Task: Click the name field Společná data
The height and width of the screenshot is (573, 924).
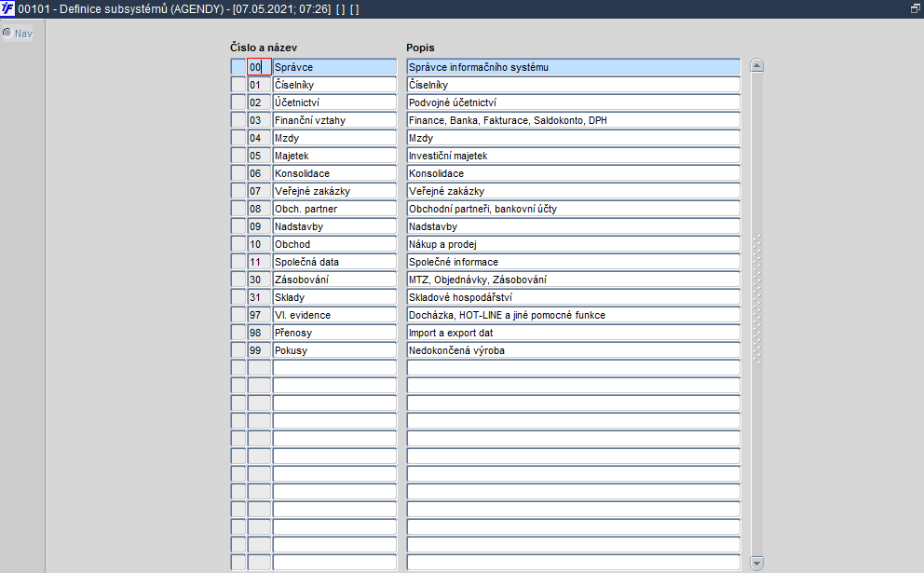Action: 334,261
